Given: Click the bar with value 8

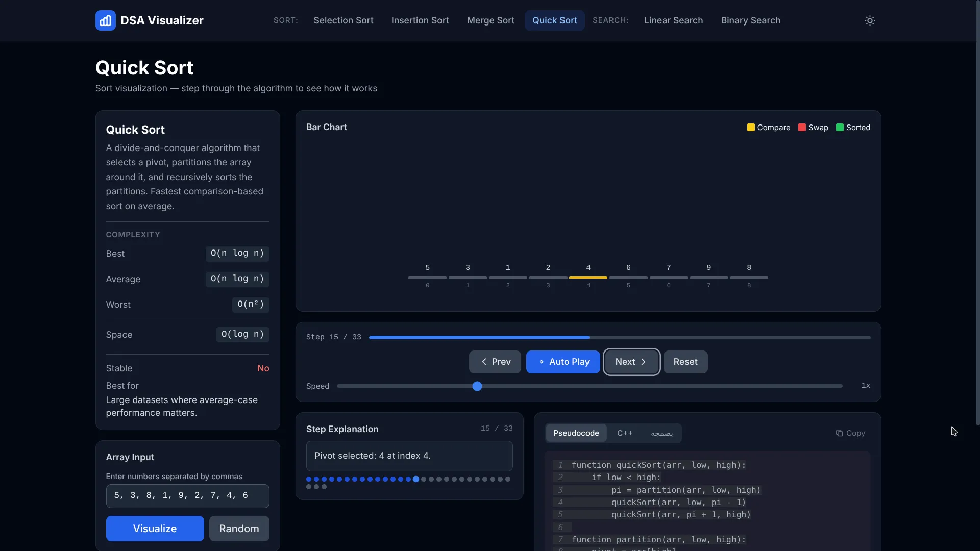Looking at the screenshot, I should point(749,277).
